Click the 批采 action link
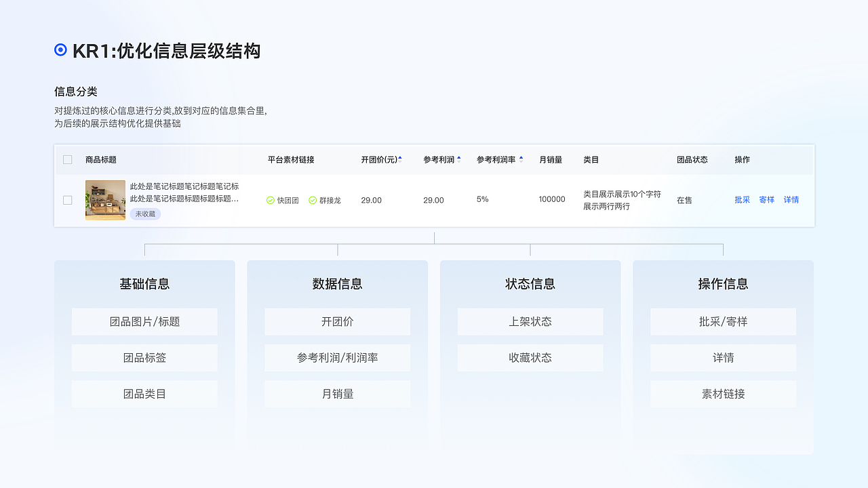 (x=743, y=200)
